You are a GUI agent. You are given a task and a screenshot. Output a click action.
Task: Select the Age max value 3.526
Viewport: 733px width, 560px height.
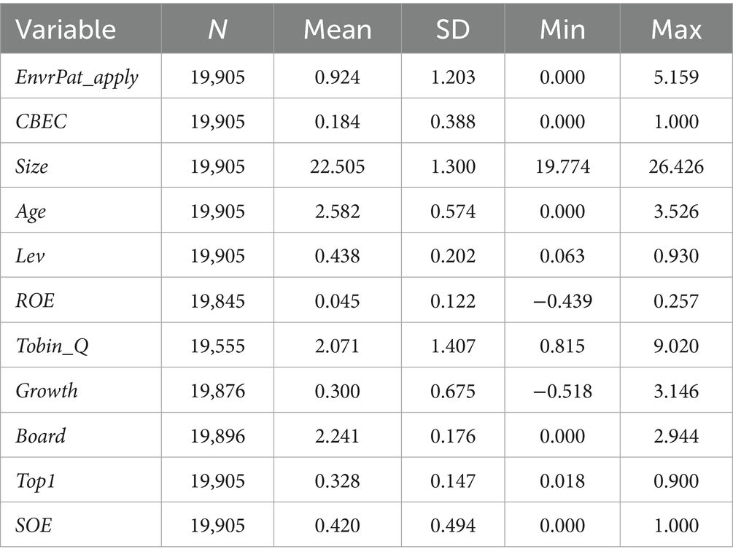[677, 211]
